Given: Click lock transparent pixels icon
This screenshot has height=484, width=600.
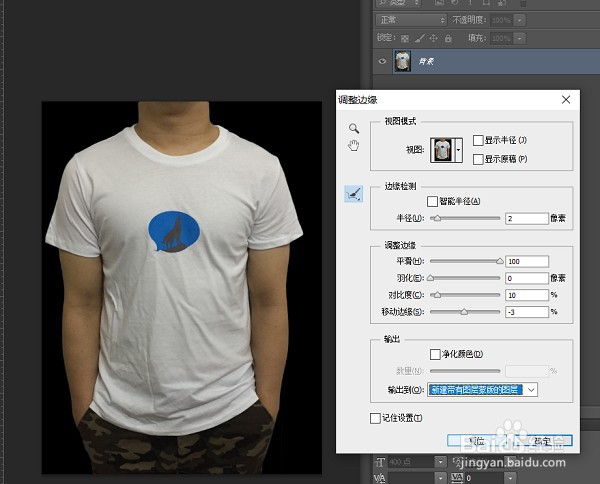Looking at the screenshot, I should (x=404, y=38).
